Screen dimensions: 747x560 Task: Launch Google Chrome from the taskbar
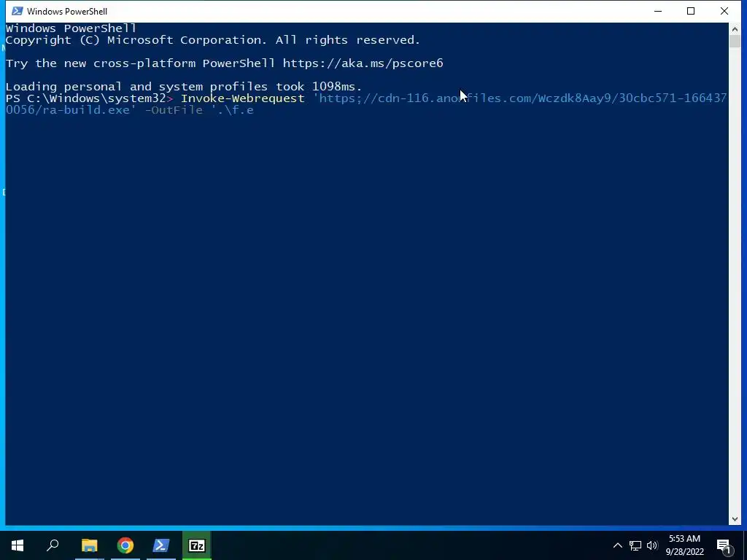[x=125, y=545]
